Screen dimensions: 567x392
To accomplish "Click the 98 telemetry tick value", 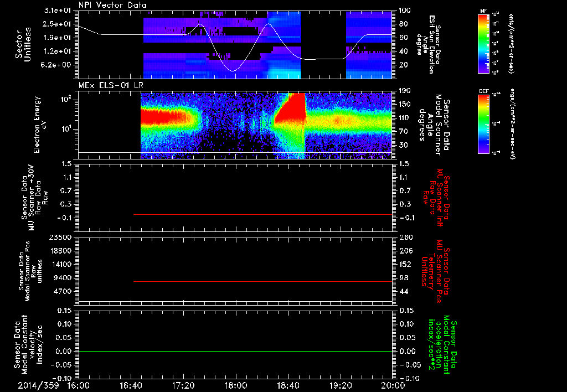I will (x=404, y=278).
